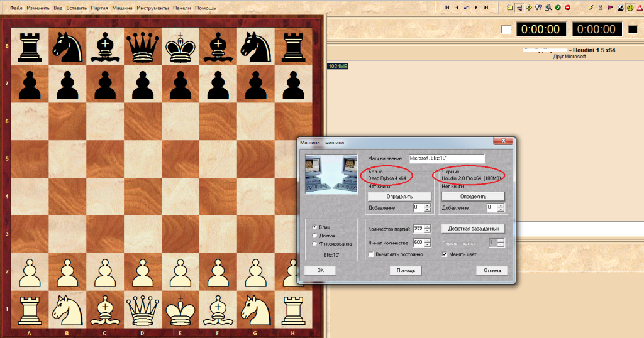Uncheck the Менять цвет checkbox
The height and width of the screenshot is (338, 644).
pyautogui.click(x=445, y=254)
